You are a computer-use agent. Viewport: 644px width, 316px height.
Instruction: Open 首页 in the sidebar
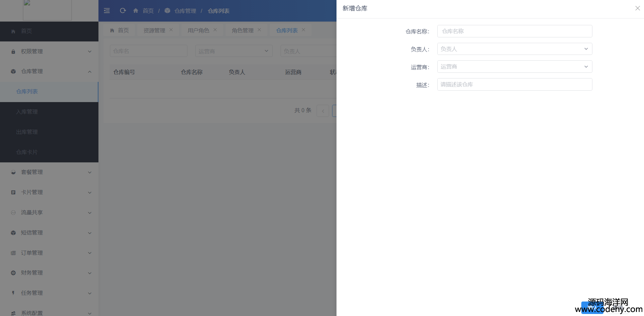[49, 31]
